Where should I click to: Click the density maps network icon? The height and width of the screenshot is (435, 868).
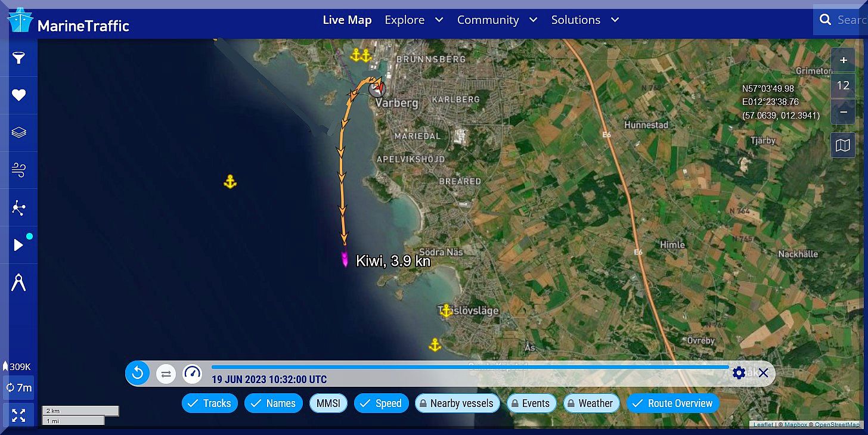19,208
